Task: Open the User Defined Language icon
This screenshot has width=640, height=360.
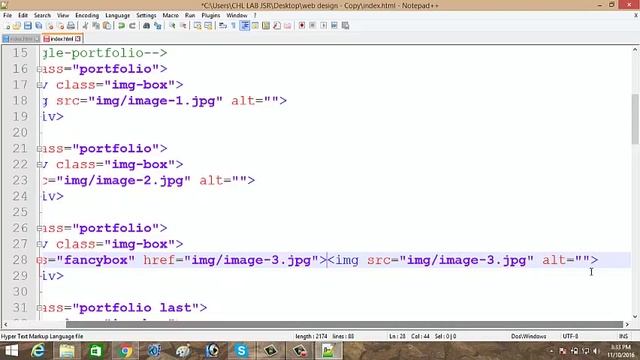Action: point(255,26)
